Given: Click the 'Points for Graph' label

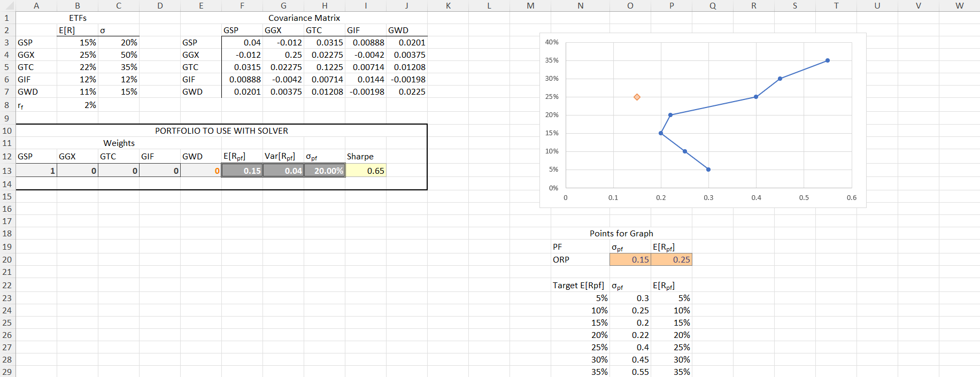Looking at the screenshot, I should 621,233.
